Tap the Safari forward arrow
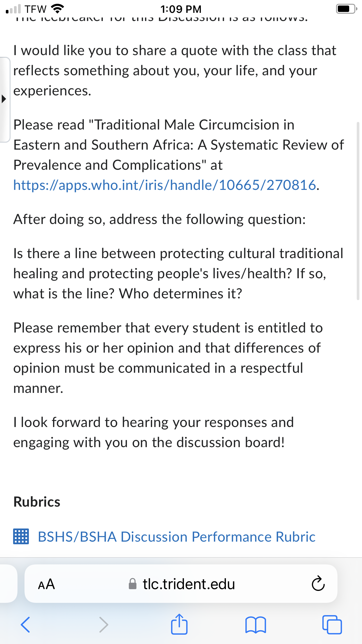This screenshot has height=644, width=362. [103, 625]
